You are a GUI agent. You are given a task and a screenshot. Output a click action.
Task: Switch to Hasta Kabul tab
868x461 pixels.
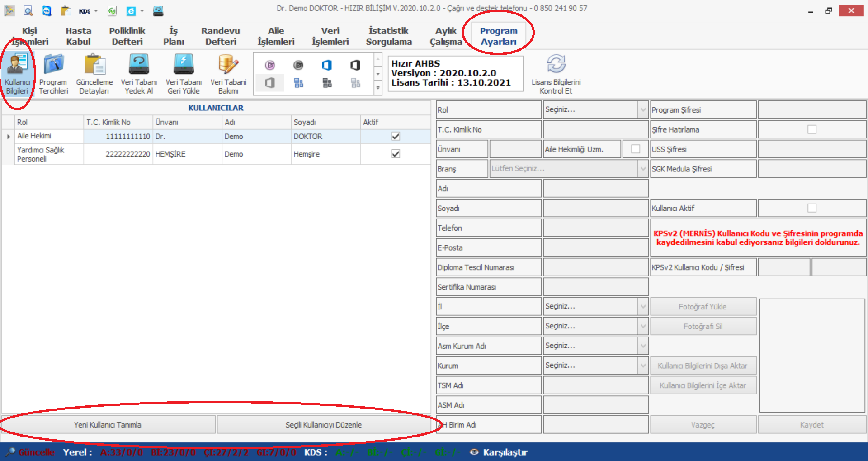(x=78, y=36)
